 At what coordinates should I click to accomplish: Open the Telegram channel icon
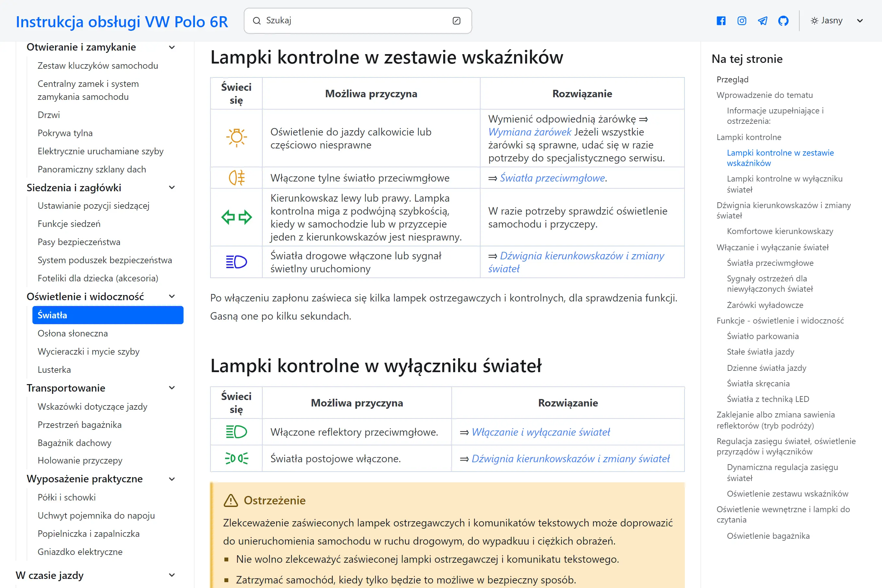(762, 21)
